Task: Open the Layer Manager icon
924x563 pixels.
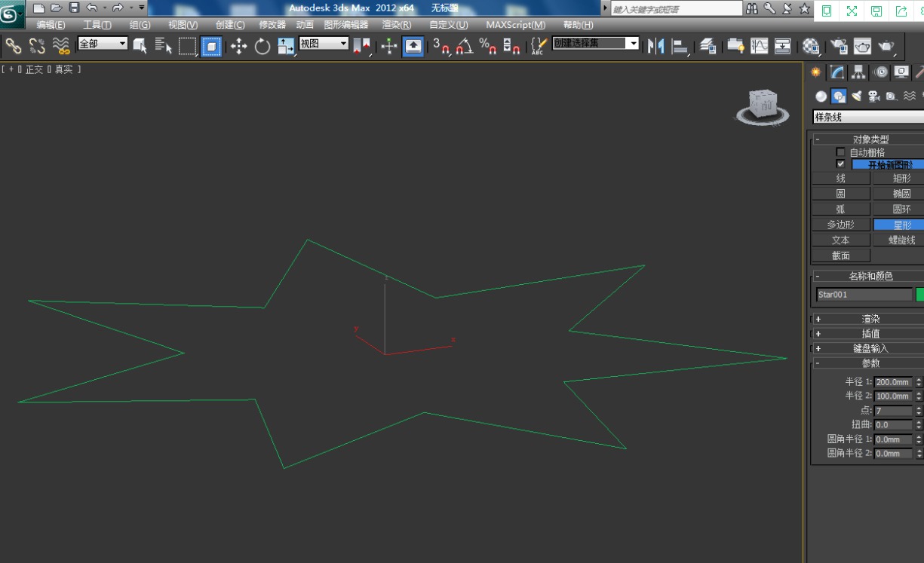Action: pyautogui.click(x=708, y=46)
